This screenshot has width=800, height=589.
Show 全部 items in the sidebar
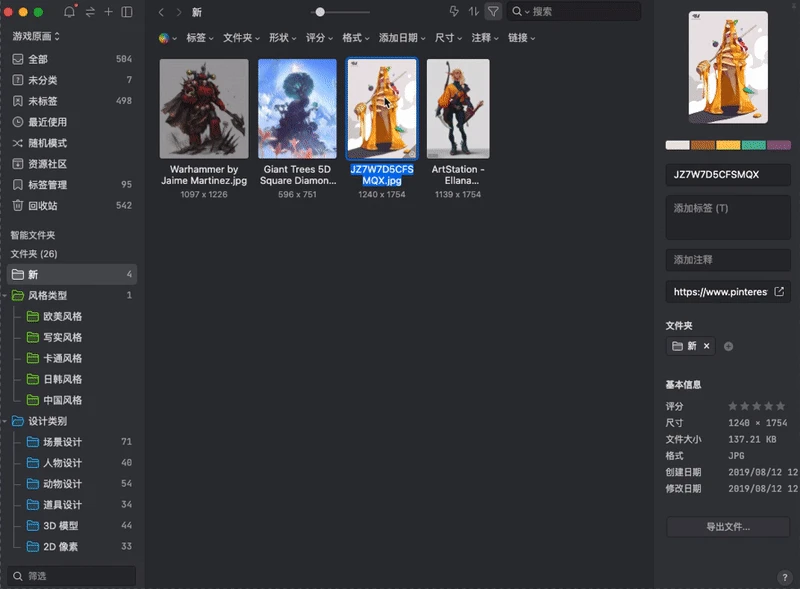pyautogui.click(x=72, y=59)
